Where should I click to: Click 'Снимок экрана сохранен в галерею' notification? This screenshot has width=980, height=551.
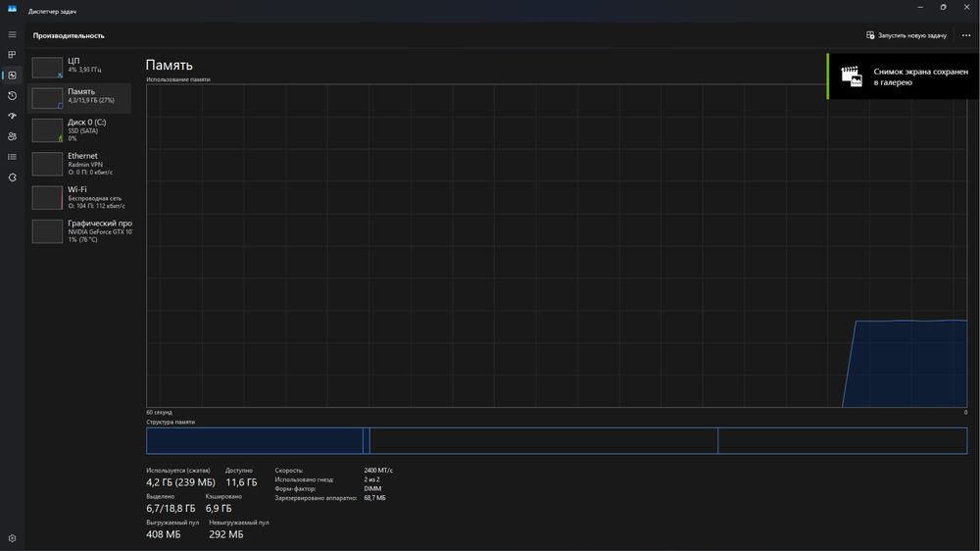pos(904,76)
